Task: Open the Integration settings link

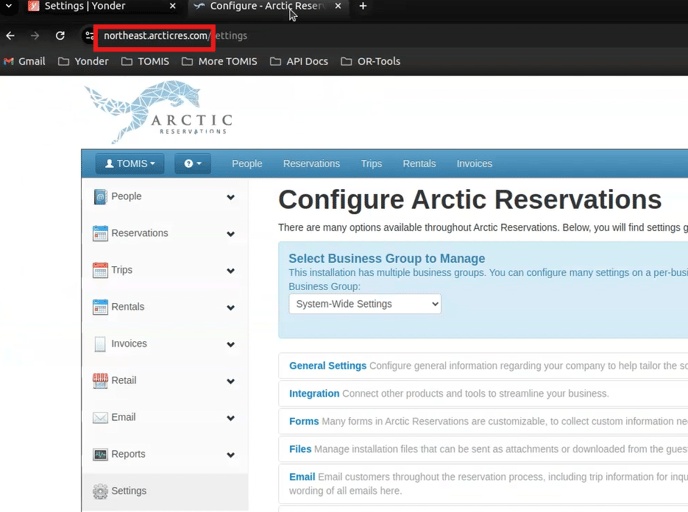Action: click(x=314, y=394)
